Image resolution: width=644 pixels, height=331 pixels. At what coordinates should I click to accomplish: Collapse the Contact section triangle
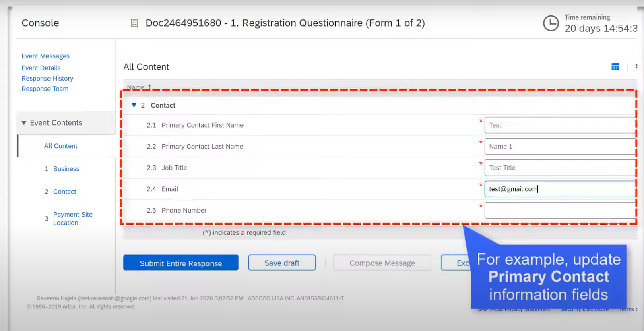134,105
